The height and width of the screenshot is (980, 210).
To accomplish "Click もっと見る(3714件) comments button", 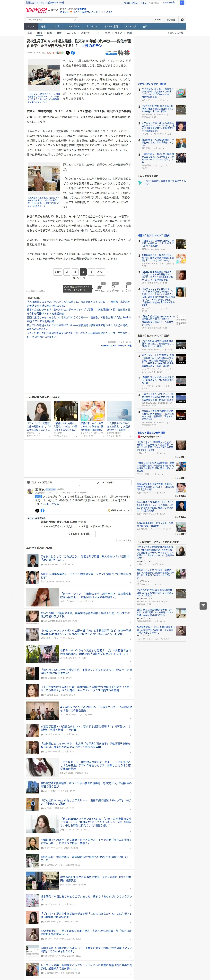I will pyautogui.click(x=79, y=534).
